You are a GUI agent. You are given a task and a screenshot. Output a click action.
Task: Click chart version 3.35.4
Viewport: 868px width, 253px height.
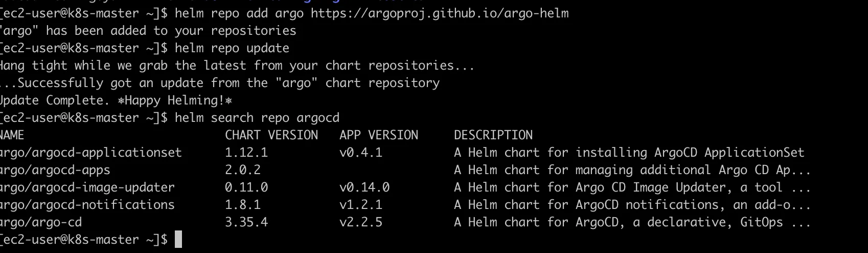pyautogui.click(x=246, y=222)
